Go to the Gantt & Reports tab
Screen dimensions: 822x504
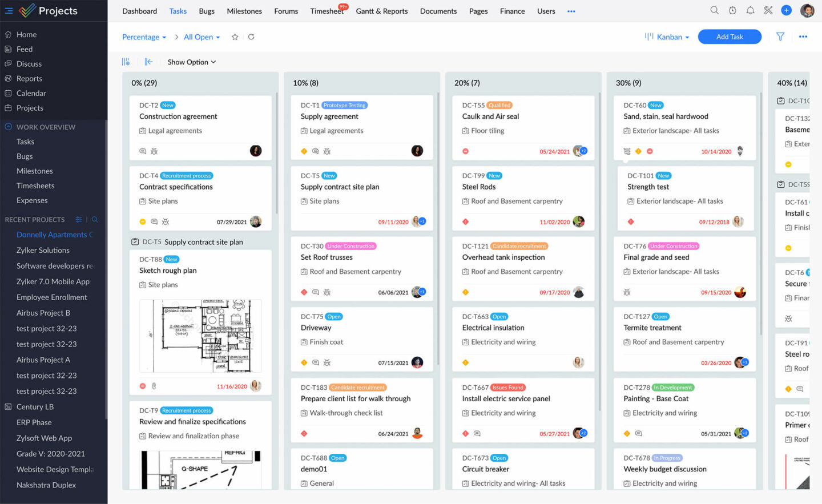pyautogui.click(x=382, y=11)
